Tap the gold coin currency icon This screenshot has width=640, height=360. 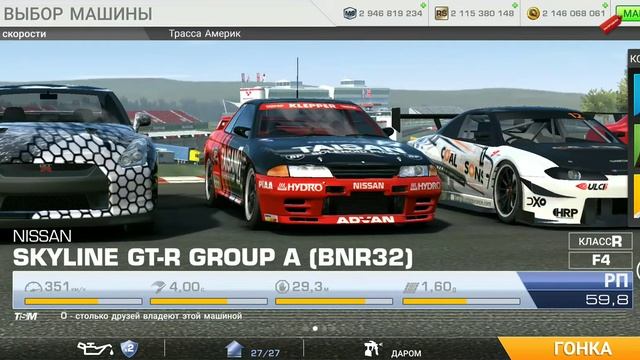pos(533,13)
